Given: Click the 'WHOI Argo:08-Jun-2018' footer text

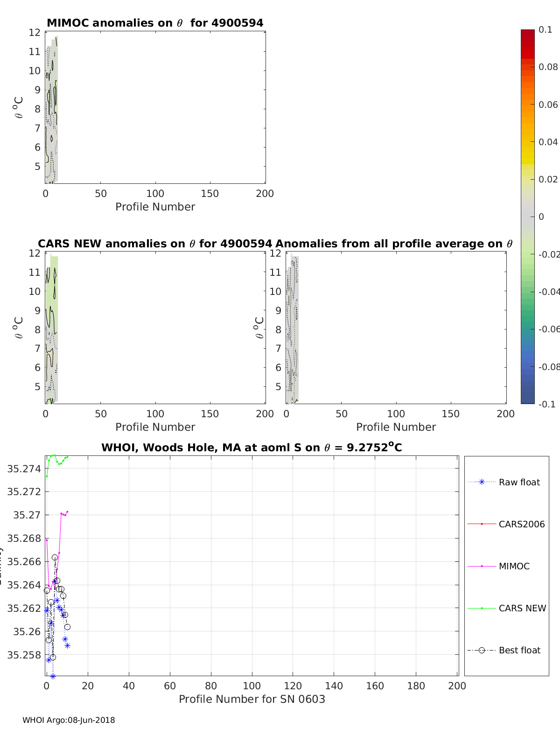Looking at the screenshot, I should (x=69, y=720).
